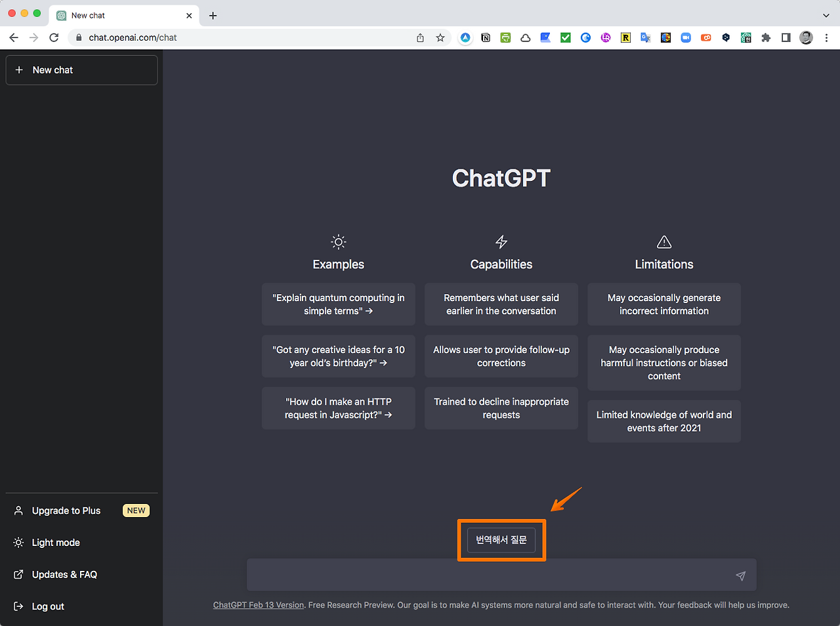Viewport: 840px width, 626px height.
Task: Reload the page with the refresh icon
Action: coord(54,37)
